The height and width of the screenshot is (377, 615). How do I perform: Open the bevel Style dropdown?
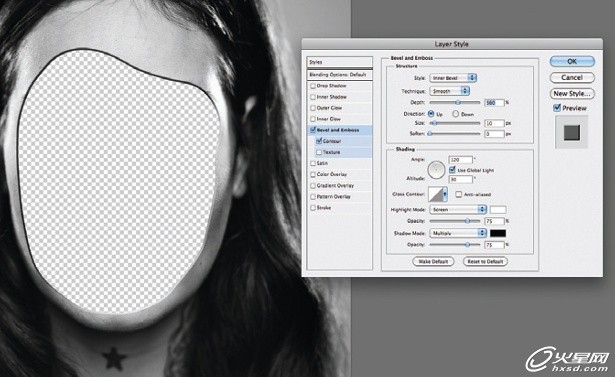453,78
